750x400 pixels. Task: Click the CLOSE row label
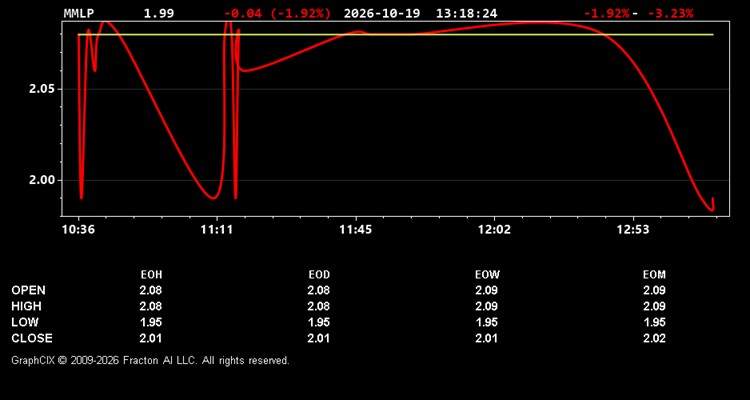click(32, 338)
